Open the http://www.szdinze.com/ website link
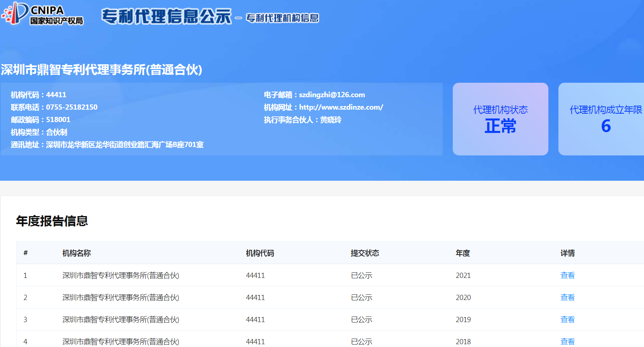The image size is (644, 347). coord(341,107)
